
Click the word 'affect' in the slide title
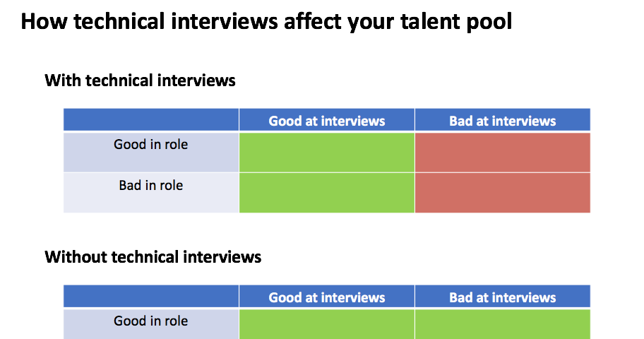pyautogui.click(x=312, y=23)
